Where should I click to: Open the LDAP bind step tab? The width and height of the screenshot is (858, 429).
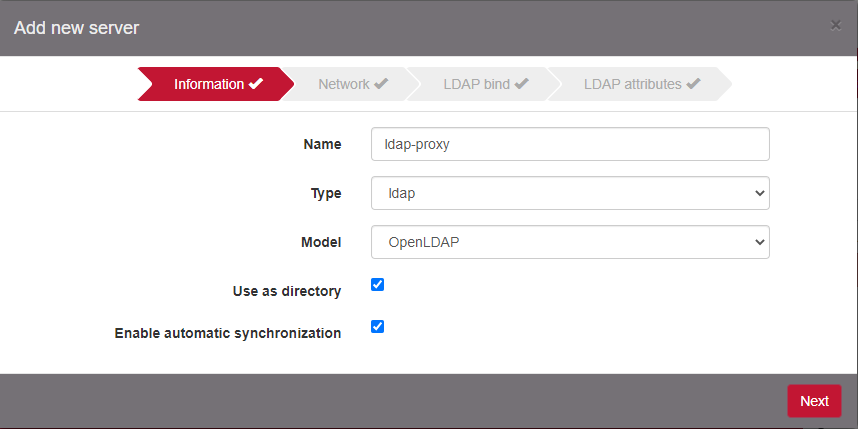(x=476, y=84)
